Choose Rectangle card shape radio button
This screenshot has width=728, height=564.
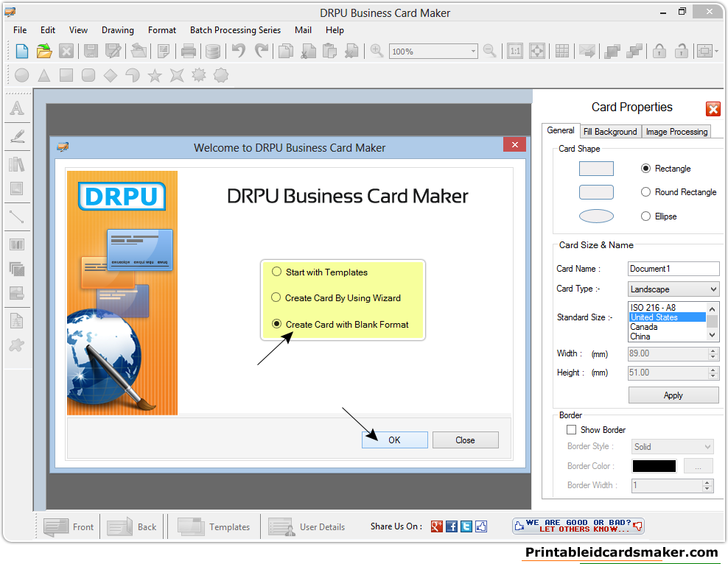coord(645,169)
